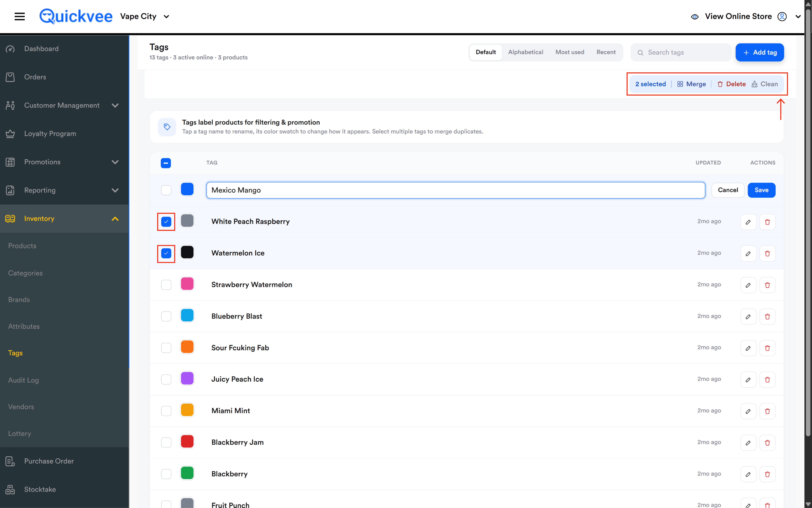The width and height of the screenshot is (812, 508).
Task: Open the Vape City store dropdown
Action: point(145,16)
